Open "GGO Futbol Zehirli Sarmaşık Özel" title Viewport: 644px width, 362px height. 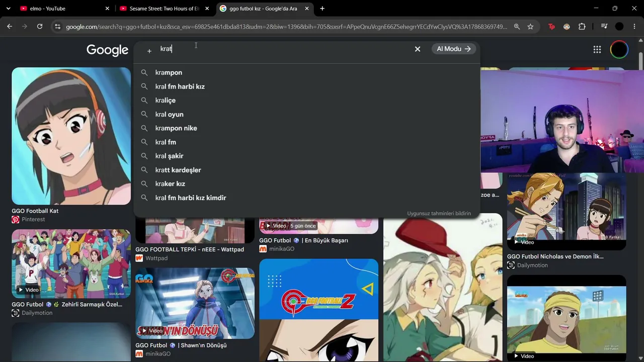tap(67, 305)
